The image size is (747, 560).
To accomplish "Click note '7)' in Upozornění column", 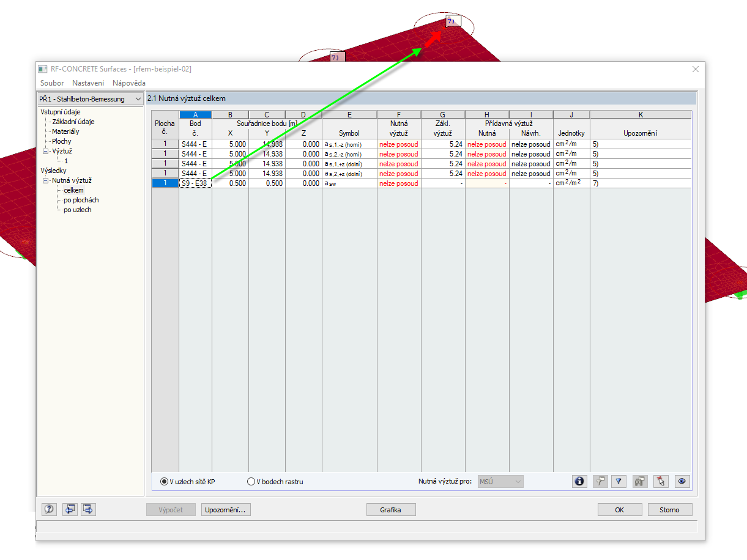I will coord(641,183).
